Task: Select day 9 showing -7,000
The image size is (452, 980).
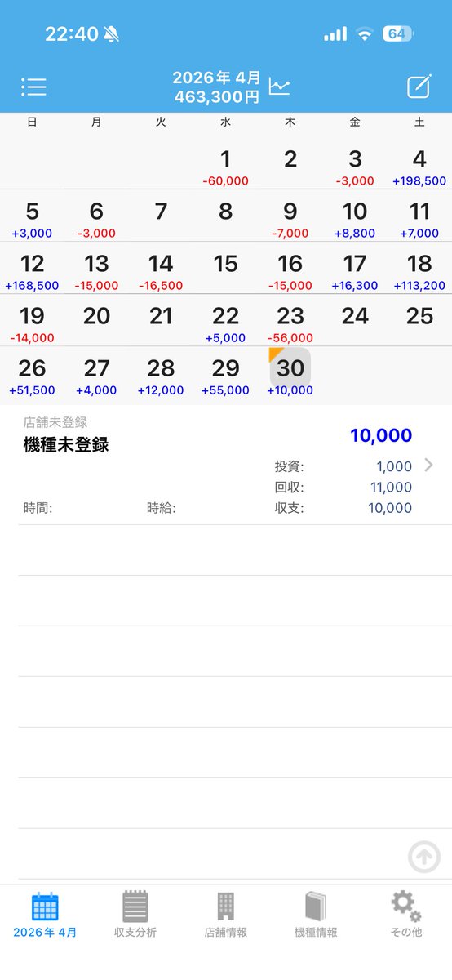Action: [x=290, y=219]
